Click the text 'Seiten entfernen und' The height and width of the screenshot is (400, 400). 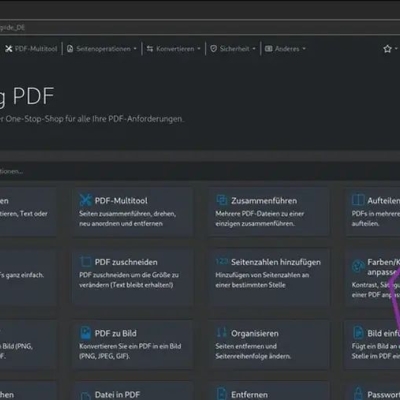pos(246,346)
